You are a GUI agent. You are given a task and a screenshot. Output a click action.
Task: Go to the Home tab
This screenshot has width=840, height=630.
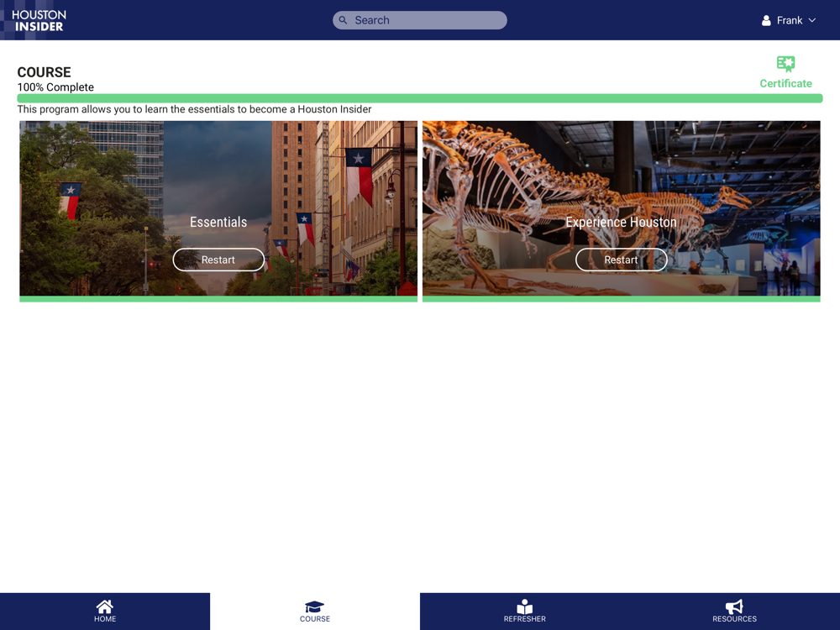pyautogui.click(x=105, y=612)
